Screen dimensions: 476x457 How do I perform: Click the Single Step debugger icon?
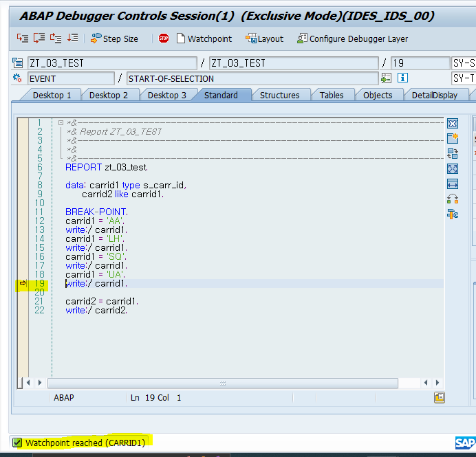23,38
